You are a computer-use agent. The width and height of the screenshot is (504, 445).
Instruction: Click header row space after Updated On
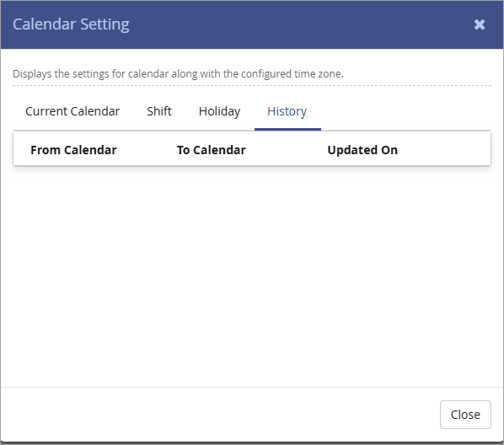click(444, 150)
